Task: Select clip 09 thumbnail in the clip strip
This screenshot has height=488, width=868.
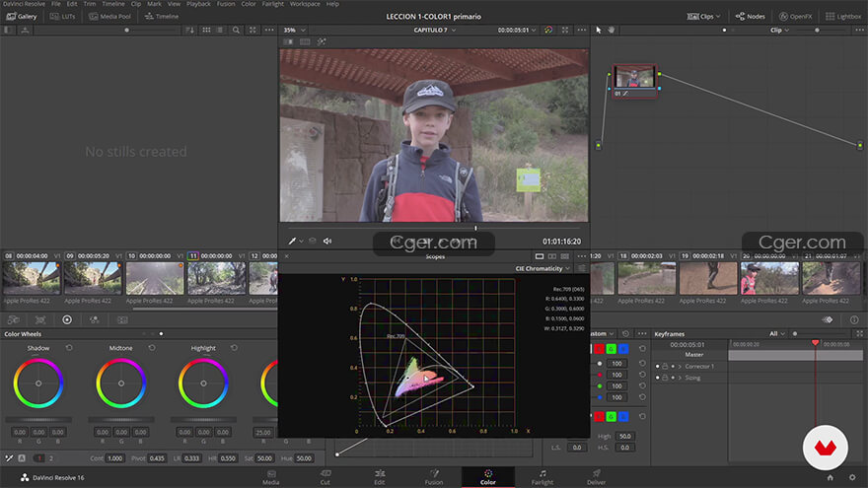Action: coord(92,278)
